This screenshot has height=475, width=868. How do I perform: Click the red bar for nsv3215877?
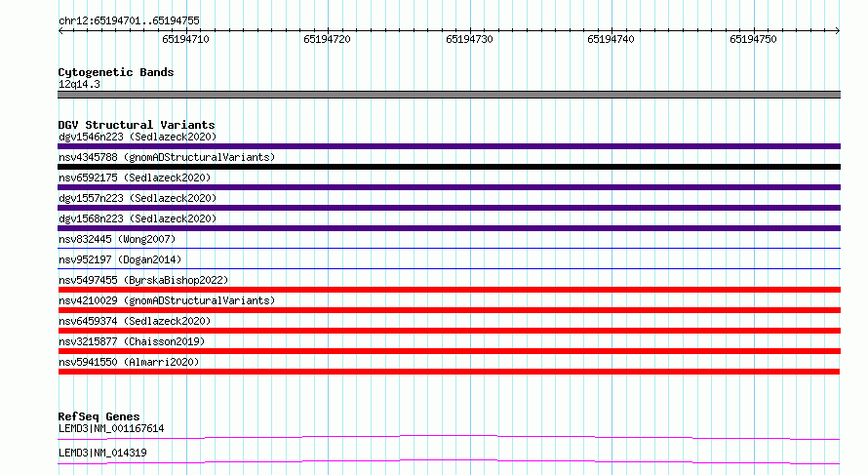(x=449, y=351)
